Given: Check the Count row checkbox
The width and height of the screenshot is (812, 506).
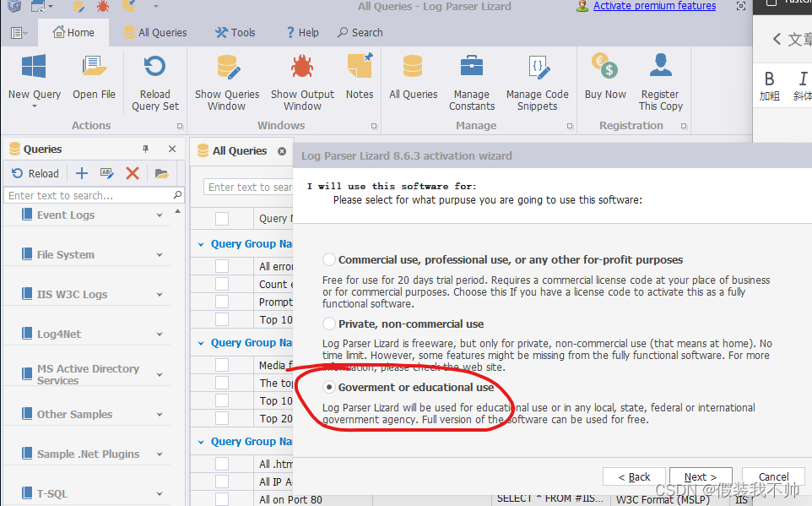Looking at the screenshot, I should tap(222, 284).
